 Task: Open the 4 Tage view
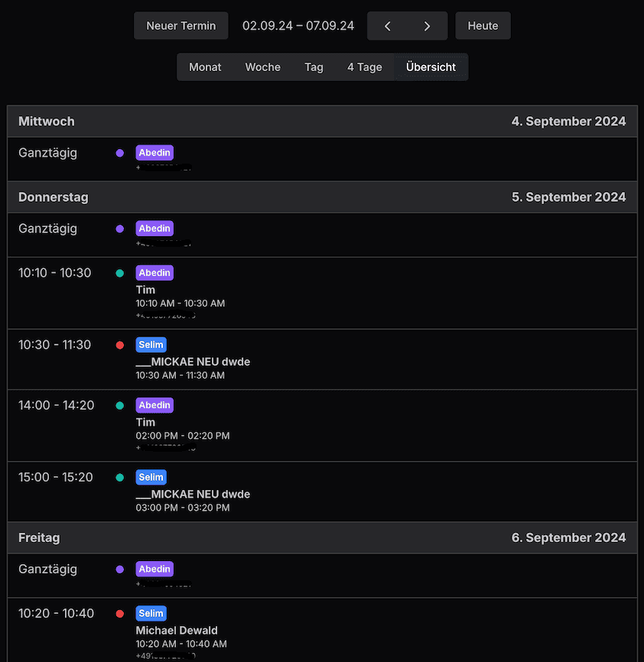point(364,67)
